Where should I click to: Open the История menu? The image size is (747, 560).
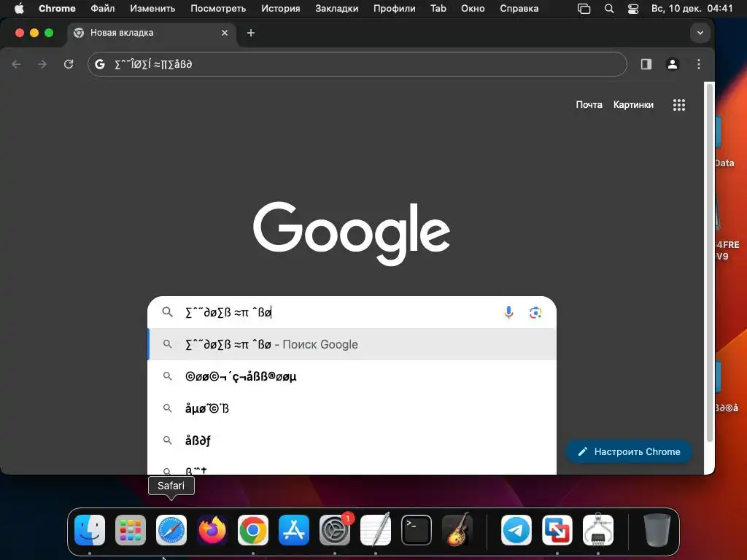coord(281,9)
